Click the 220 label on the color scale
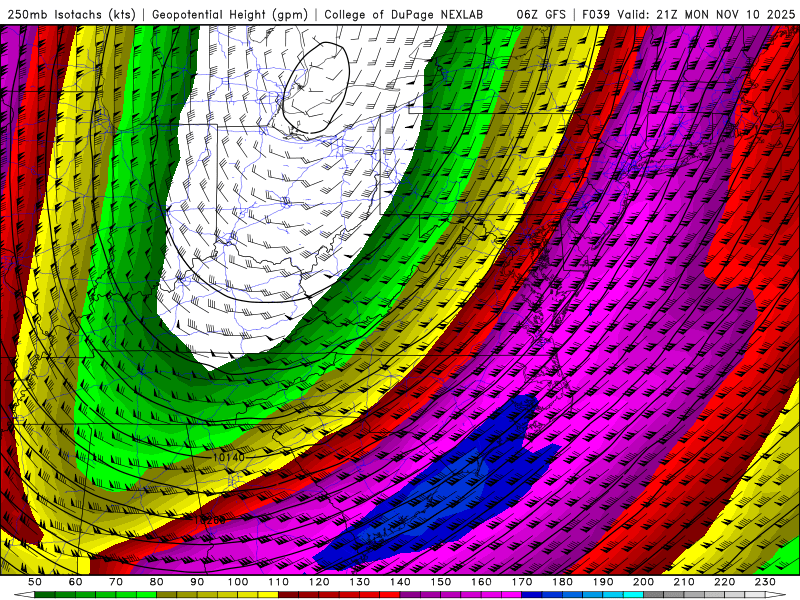Screen dimensions: 800x600 (x=725, y=582)
